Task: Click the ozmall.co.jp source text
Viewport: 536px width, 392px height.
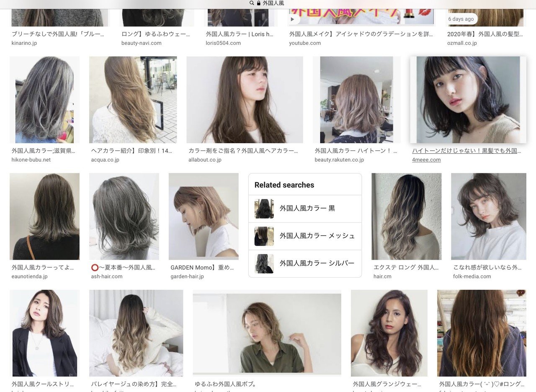Action: pos(462,43)
